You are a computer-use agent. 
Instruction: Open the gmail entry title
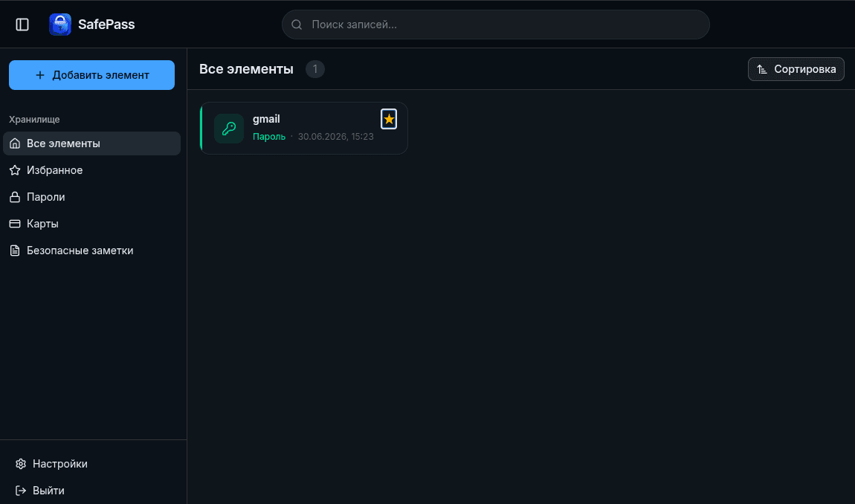(266, 119)
